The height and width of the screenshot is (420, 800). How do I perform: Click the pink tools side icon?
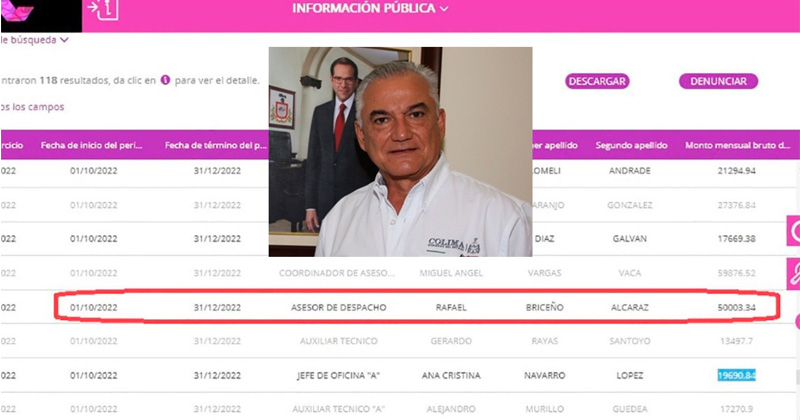coord(793,274)
